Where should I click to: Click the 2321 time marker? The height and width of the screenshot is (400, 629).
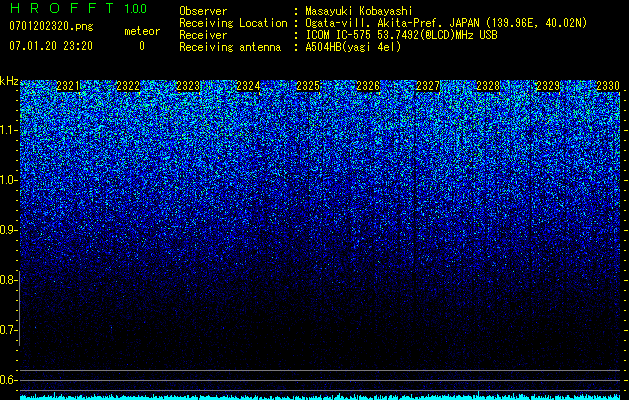(68, 86)
